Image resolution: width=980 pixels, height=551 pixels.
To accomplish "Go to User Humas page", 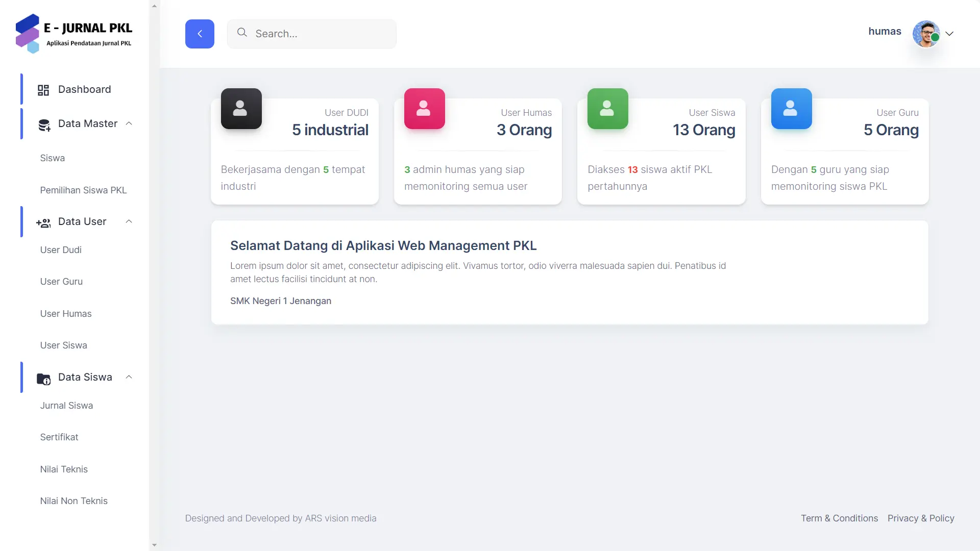I will [66, 314].
